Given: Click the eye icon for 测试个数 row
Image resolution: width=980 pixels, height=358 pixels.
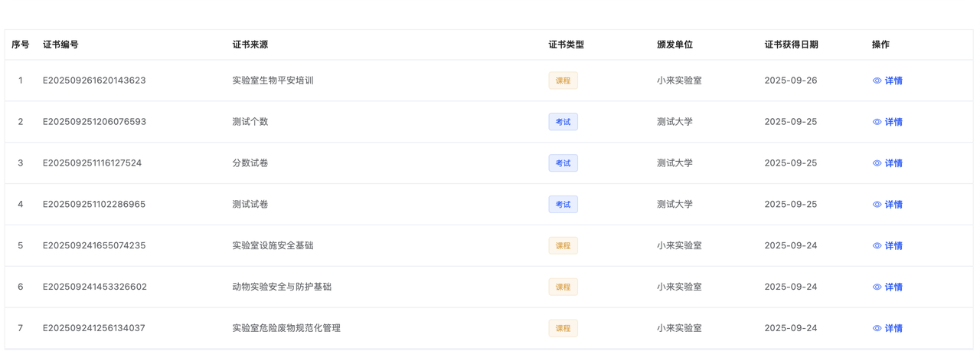Looking at the screenshot, I should (x=877, y=122).
